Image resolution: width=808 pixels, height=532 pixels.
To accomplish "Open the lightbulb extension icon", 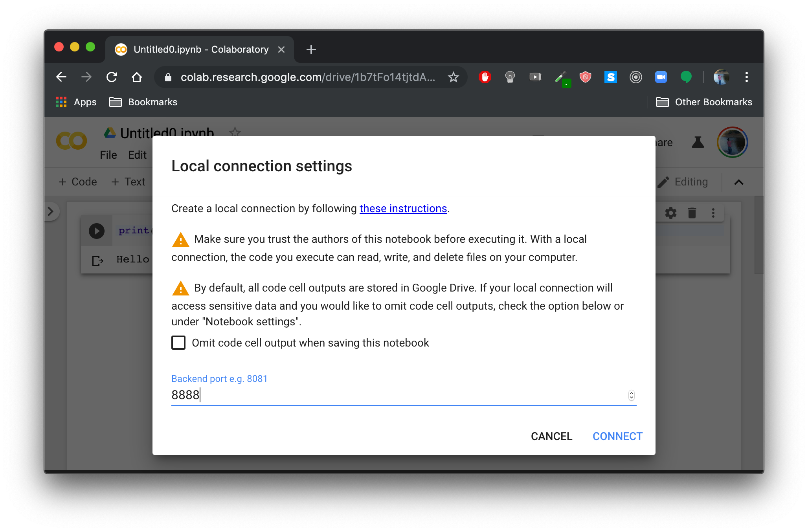I will click(510, 77).
